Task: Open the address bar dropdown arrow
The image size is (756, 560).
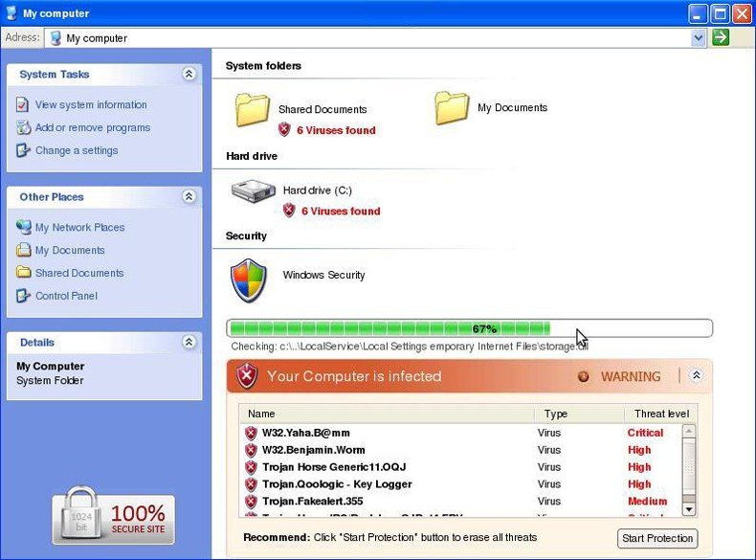Action: point(699,37)
